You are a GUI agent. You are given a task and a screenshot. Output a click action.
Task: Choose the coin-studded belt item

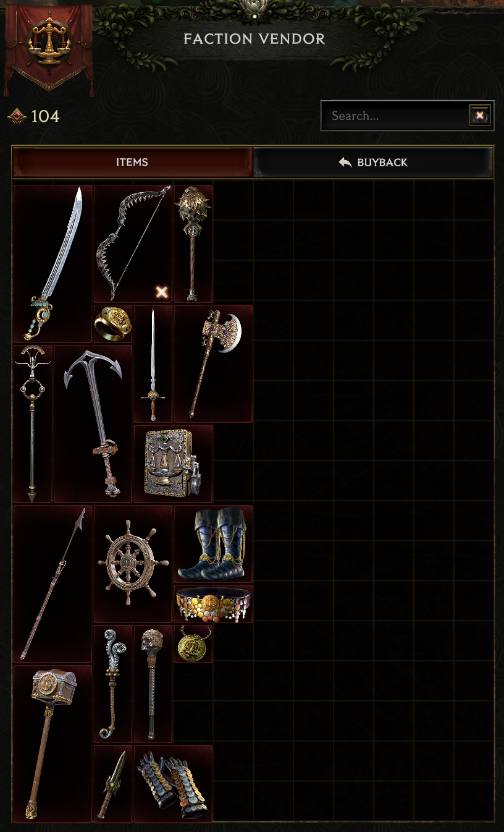tap(213, 603)
